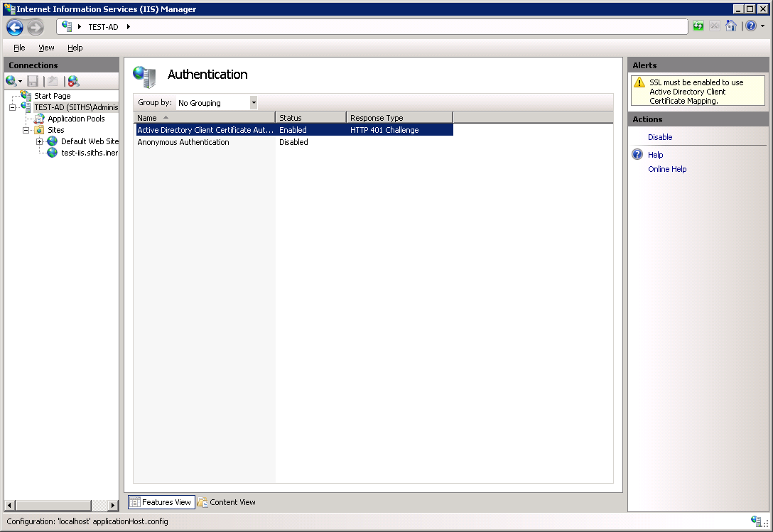Sort by the Response Type column header
This screenshot has height=532, width=773.
pos(400,118)
